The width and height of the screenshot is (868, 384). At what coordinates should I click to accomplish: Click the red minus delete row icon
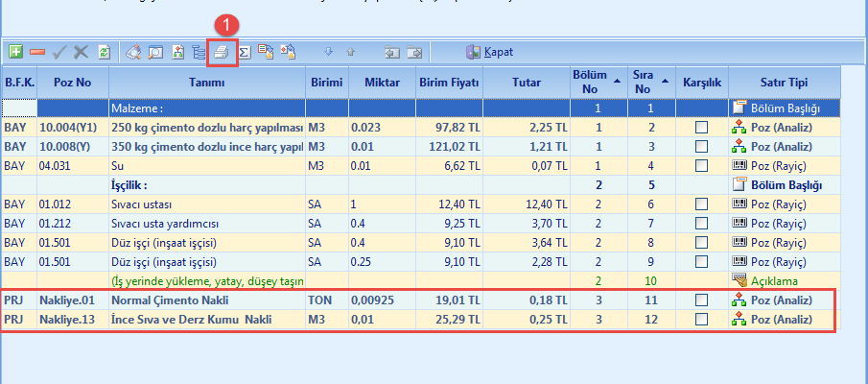tap(37, 52)
